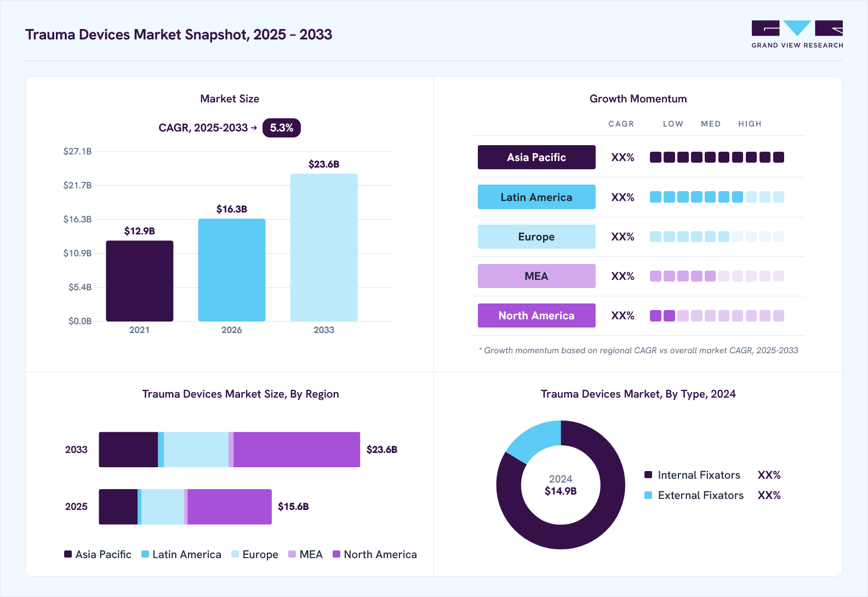Click the $0.0B y-axis label

point(80,321)
